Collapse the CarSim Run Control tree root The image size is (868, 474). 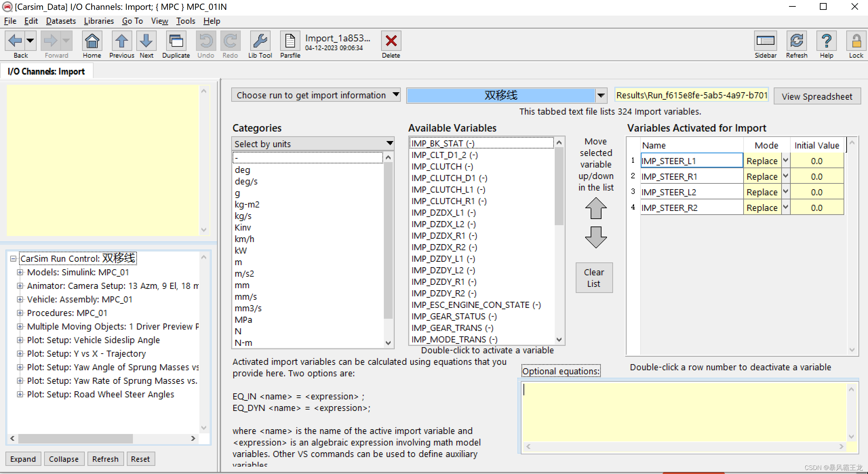pyautogui.click(x=13, y=259)
